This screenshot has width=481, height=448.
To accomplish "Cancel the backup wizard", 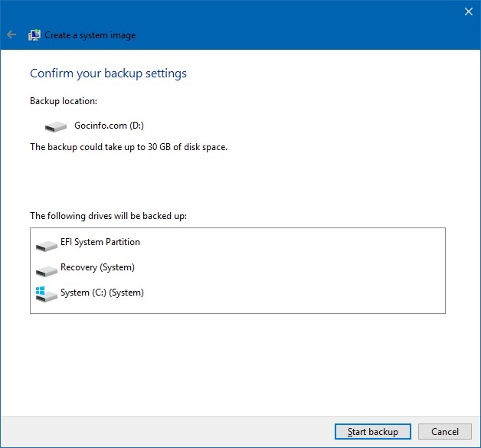I will (444, 432).
